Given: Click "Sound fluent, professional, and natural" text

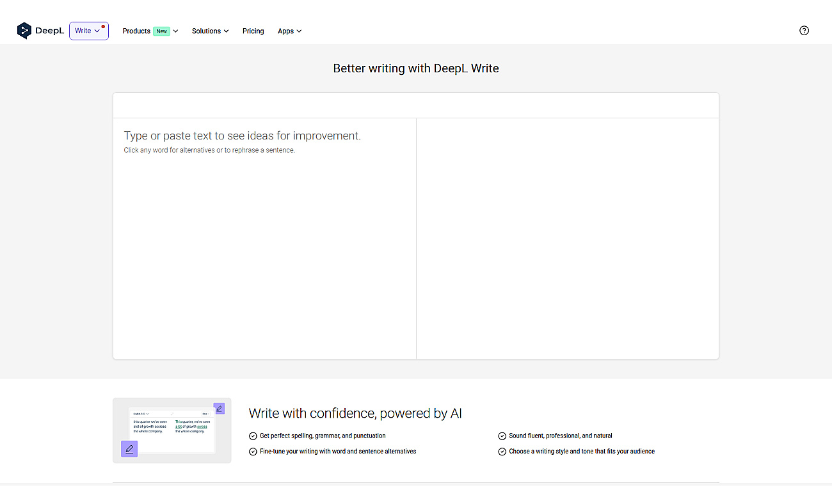Looking at the screenshot, I should coord(561,436).
